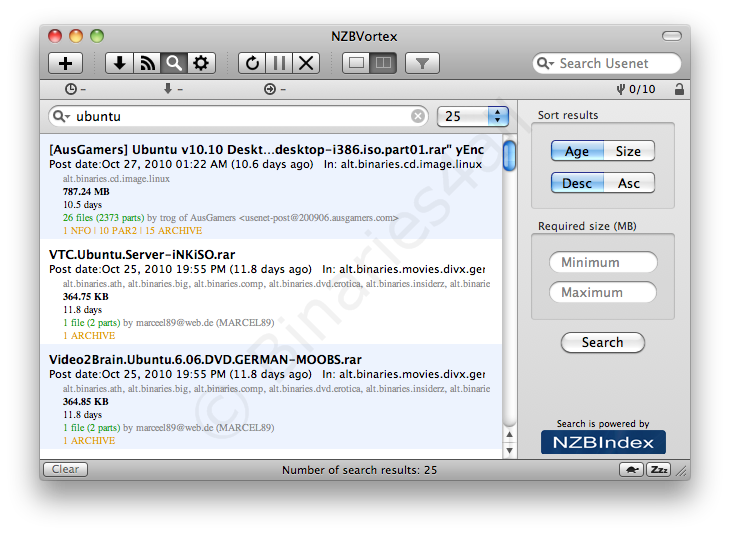
Task: Click 26 files (2373 parts) text
Action: pyautogui.click(x=103, y=217)
